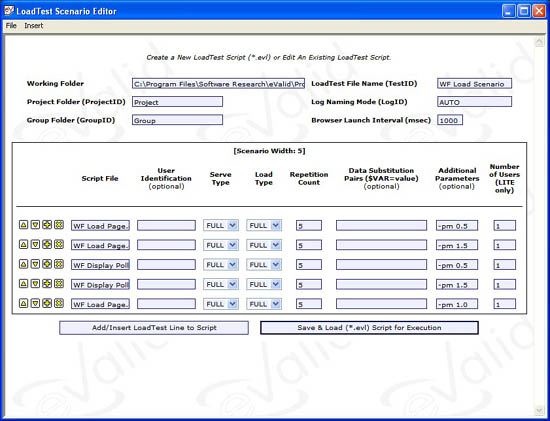Open Serve Type dropdown for -pm 1.5 Display Poll row
Image resolution: width=550 pixels, height=421 pixels.
point(221,285)
